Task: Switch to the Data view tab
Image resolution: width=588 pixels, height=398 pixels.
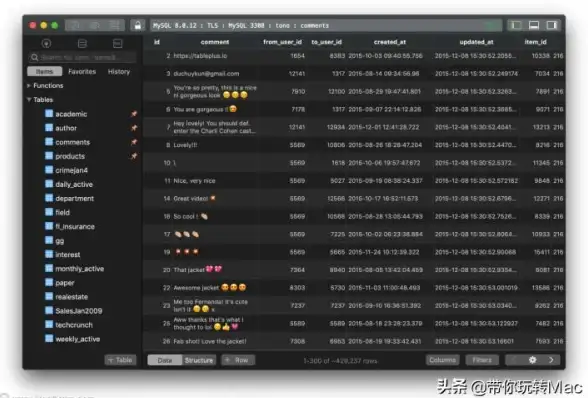Action: 165,360
